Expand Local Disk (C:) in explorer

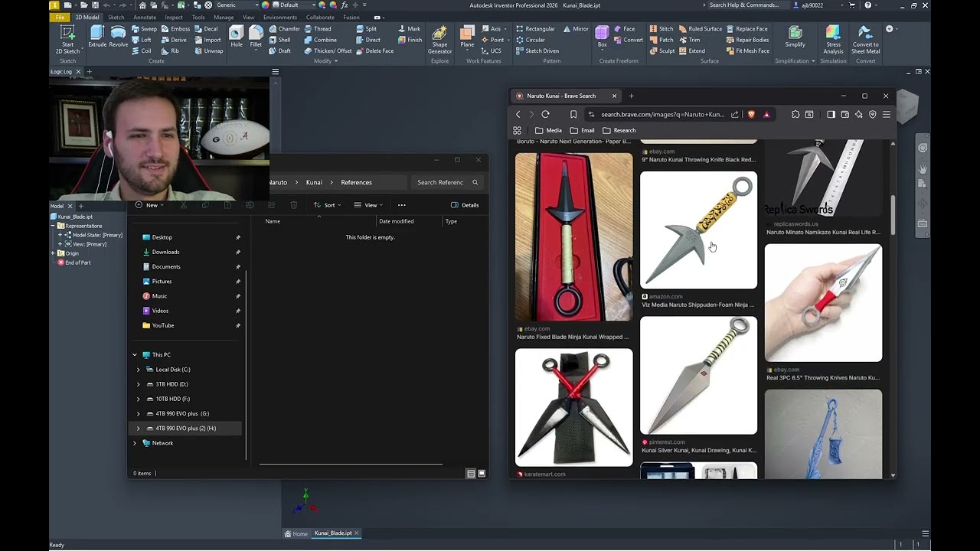(x=139, y=370)
